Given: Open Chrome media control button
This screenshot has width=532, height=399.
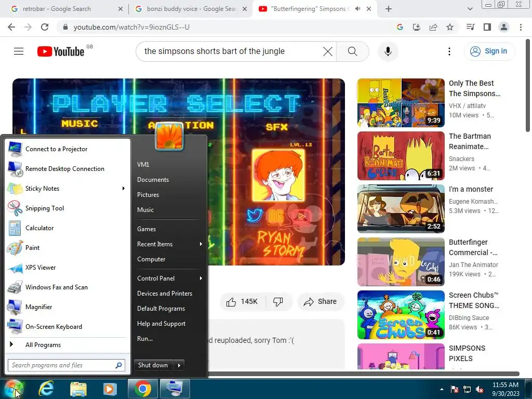Looking at the screenshot, I should 470,27.
